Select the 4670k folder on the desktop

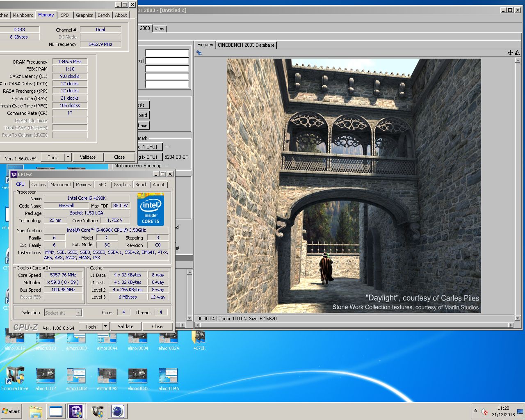(x=199, y=340)
